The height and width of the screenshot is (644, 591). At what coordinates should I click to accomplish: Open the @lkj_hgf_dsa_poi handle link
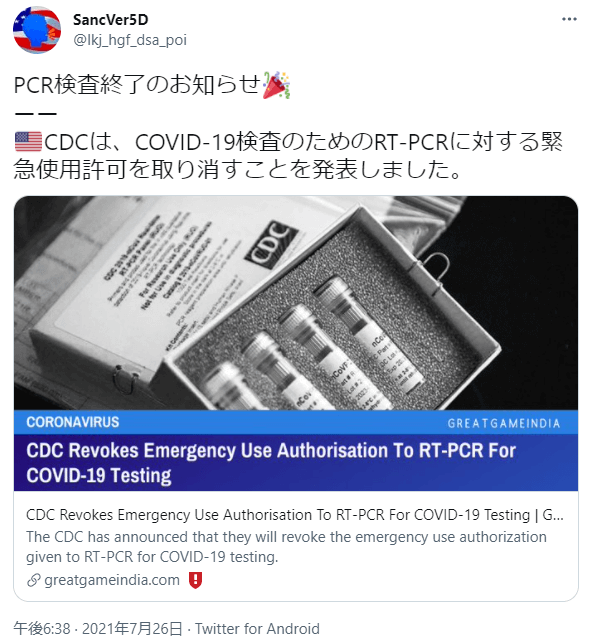pyautogui.click(x=130, y=40)
